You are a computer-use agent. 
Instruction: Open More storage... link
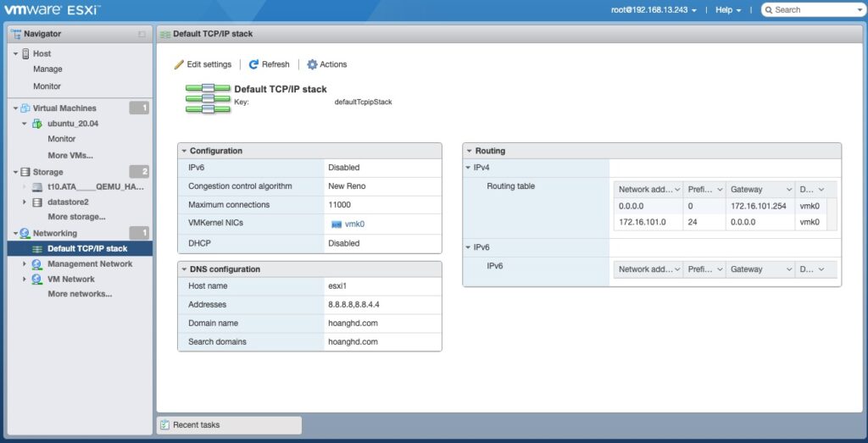click(x=76, y=217)
